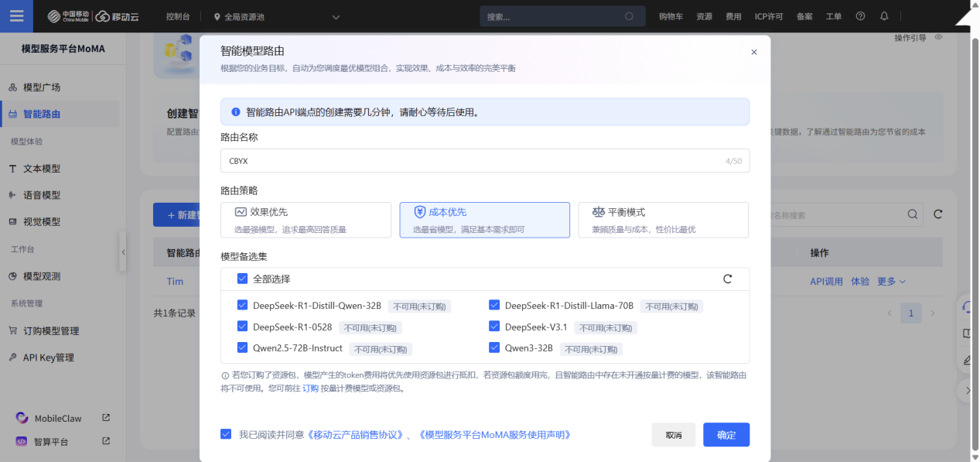Screen dimensions: 980x462
Task: Open the notification bell icon
Action: click(884, 16)
